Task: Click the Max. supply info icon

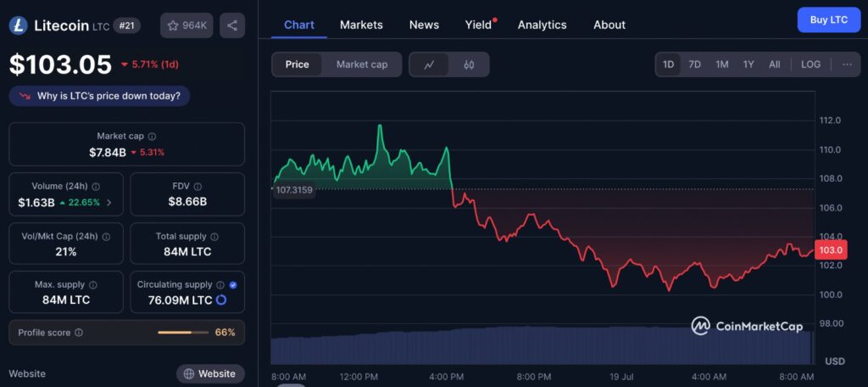Action: coord(93,285)
